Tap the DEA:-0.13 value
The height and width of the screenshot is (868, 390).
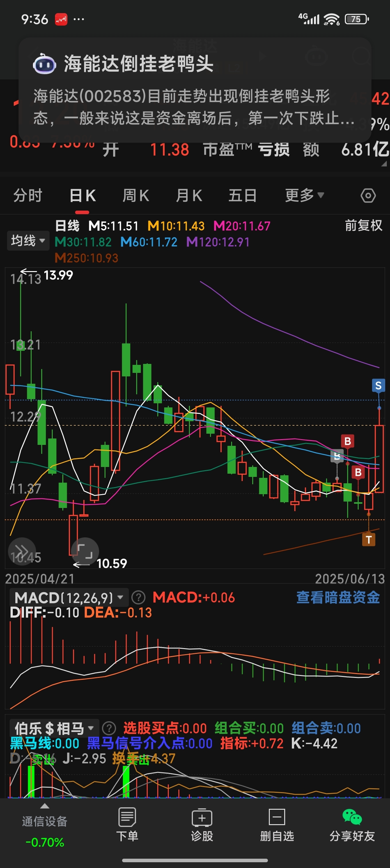click(x=118, y=612)
